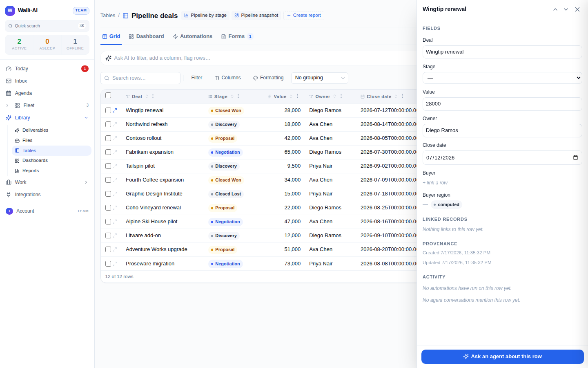Select the Wingtip renewal row checkbox

(108, 110)
